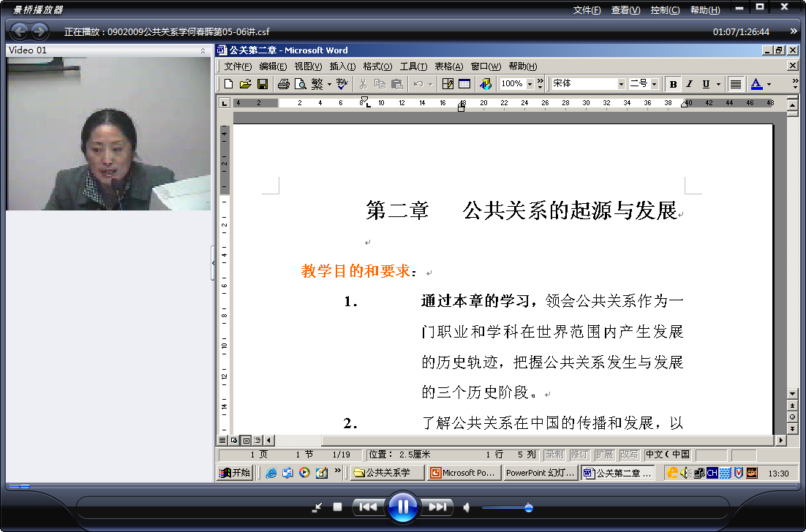Open the font name dropdown showing 宋体
This screenshot has width=806, height=532.
[x=621, y=84]
